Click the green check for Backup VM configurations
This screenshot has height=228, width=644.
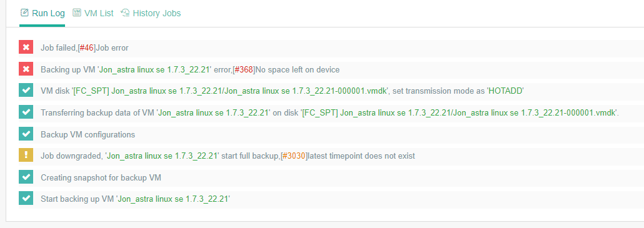pyautogui.click(x=26, y=134)
